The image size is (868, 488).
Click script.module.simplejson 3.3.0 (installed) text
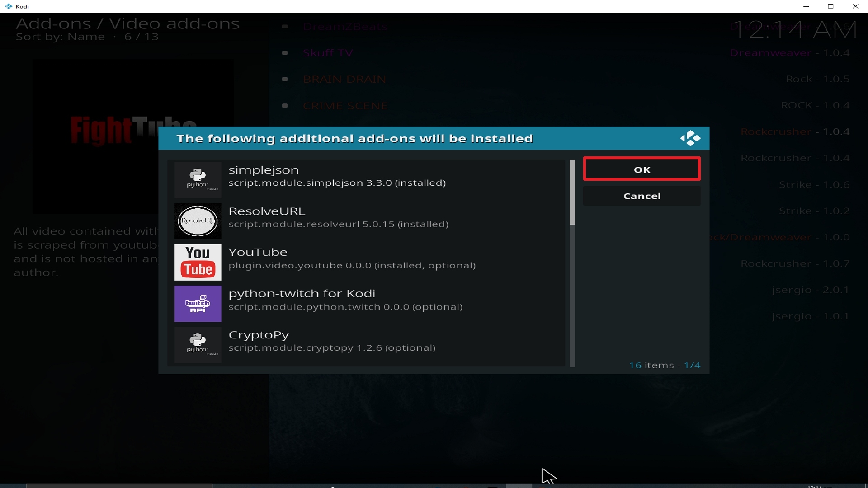click(x=337, y=183)
